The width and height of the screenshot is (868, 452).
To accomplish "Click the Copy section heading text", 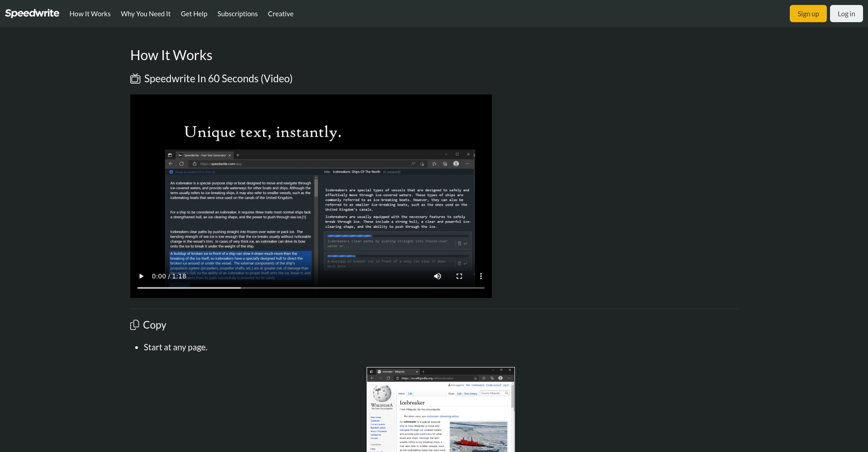I will pos(155,325).
